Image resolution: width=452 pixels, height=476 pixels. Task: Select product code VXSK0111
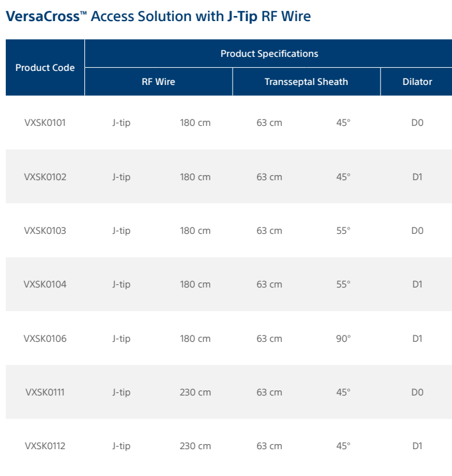point(45,392)
